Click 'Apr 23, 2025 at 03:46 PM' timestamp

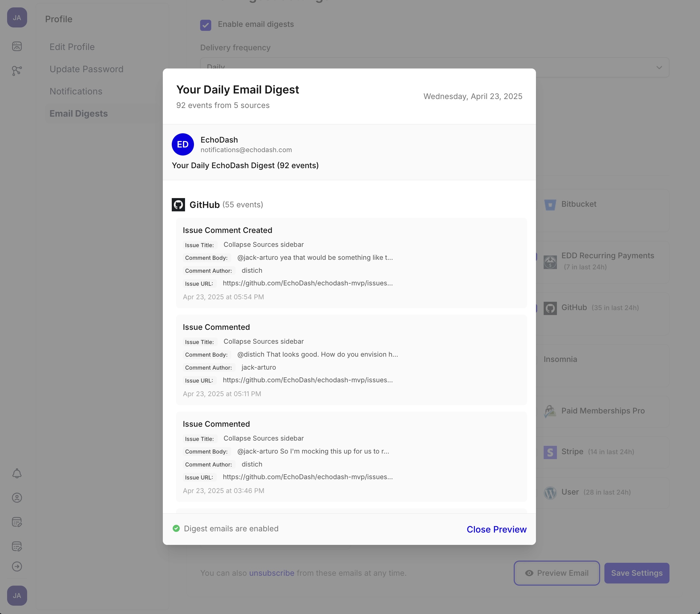click(223, 491)
